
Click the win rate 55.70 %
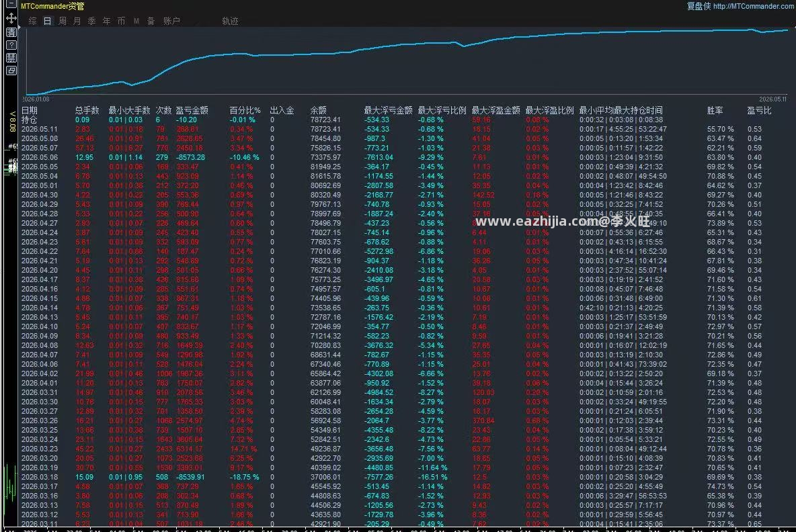720,130
